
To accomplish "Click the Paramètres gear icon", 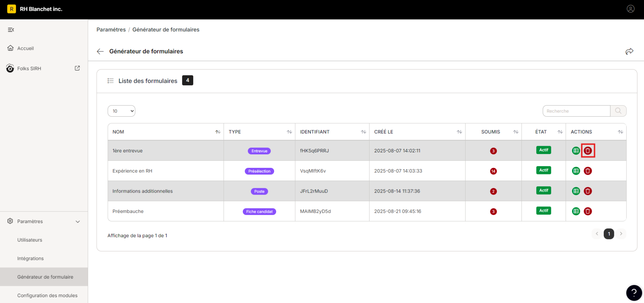I will tap(10, 221).
